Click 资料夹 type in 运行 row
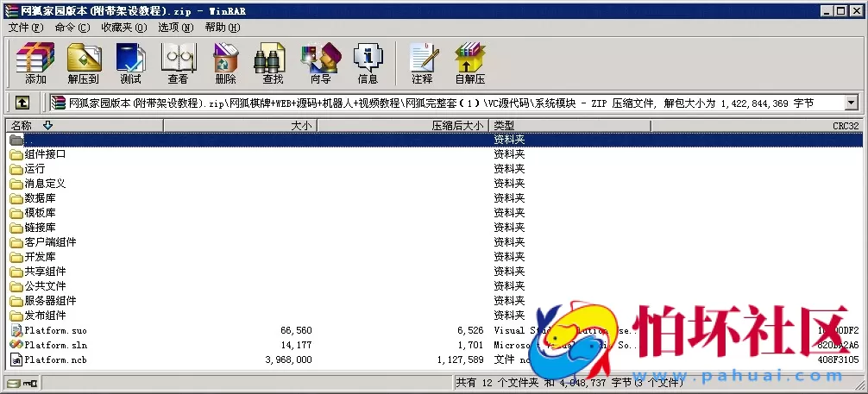868x394 pixels. (509, 169)
